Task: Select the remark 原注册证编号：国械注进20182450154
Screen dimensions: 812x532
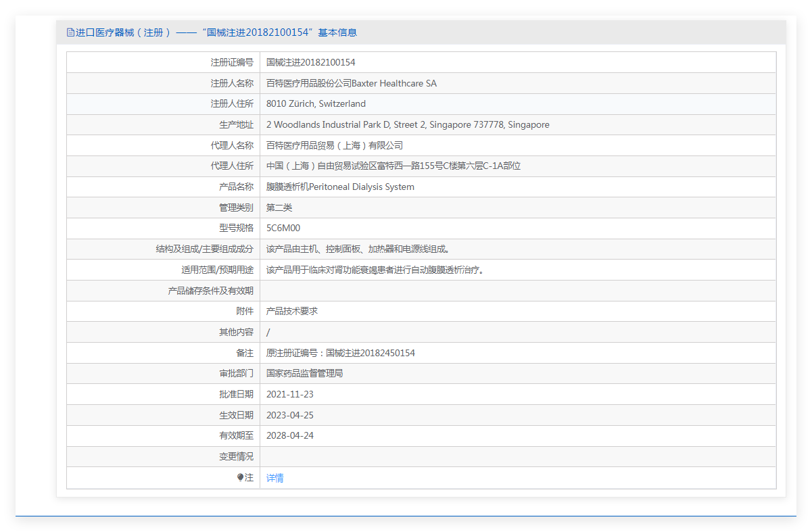Action: [x=341, y=353]
